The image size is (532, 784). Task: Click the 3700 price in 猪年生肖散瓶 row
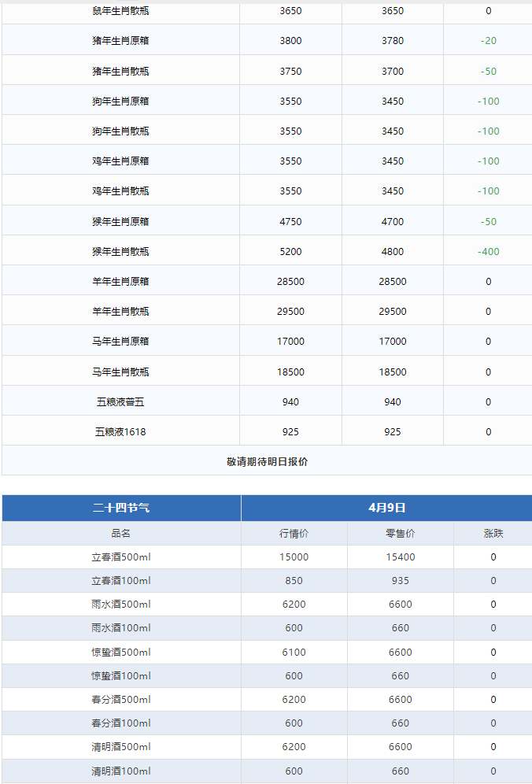click(x=393, y=71)
